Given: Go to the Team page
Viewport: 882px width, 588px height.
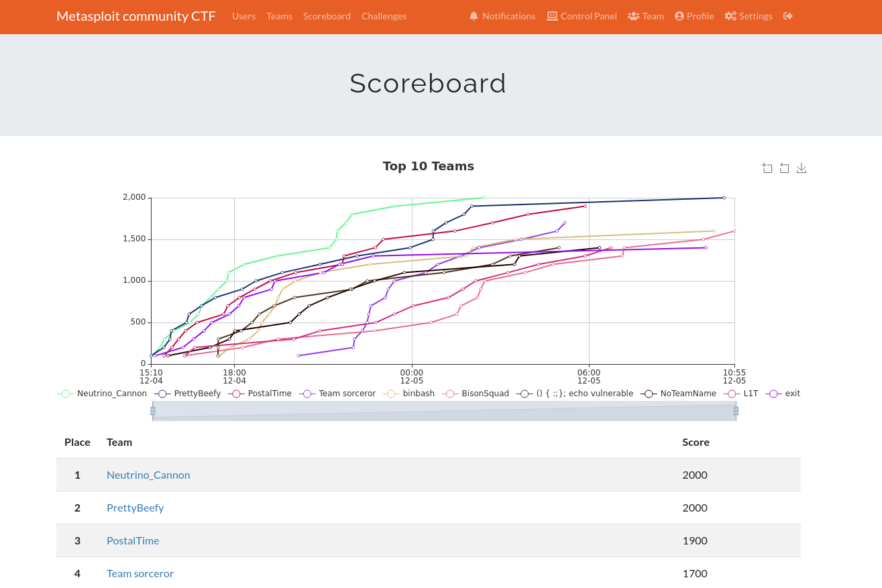Looking at the screenshot, I should pyautogui.click(x=646, y=16).
